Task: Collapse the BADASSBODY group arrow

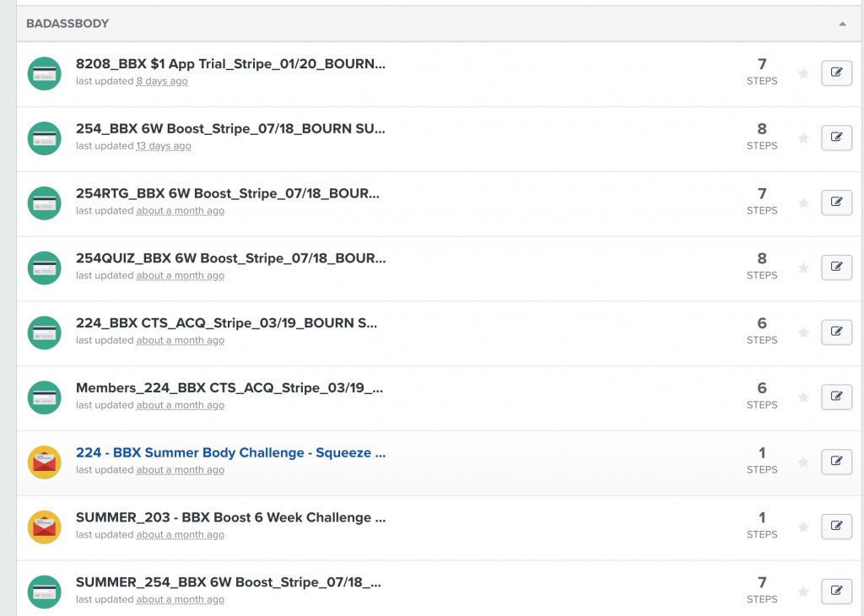Action: [x=842, y=24]
